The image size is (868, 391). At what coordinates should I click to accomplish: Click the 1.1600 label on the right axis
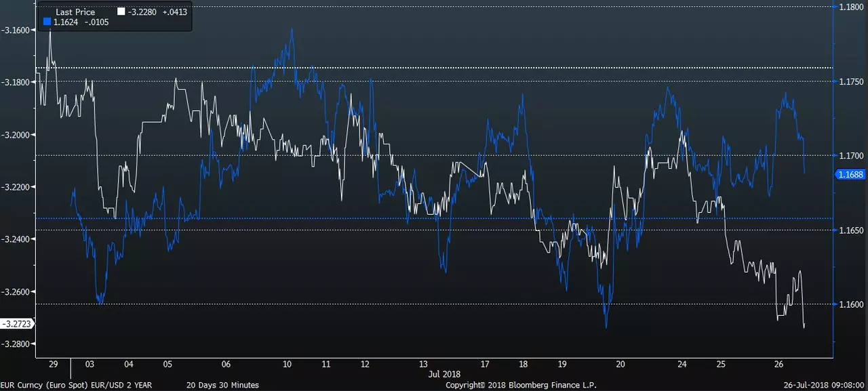(x=851, y=305)
